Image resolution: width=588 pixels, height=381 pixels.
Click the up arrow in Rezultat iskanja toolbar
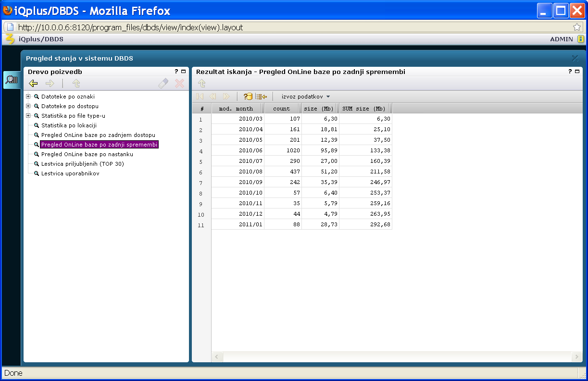[x=201, y=84]
